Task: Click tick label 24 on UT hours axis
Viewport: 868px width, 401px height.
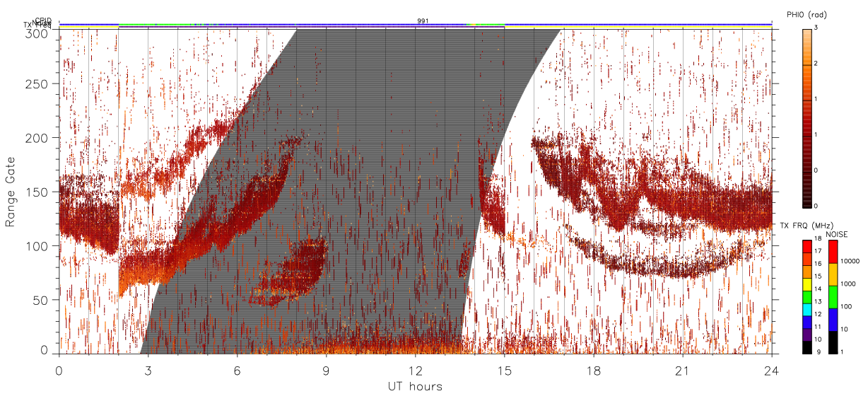Action: (x=771, y=370)
